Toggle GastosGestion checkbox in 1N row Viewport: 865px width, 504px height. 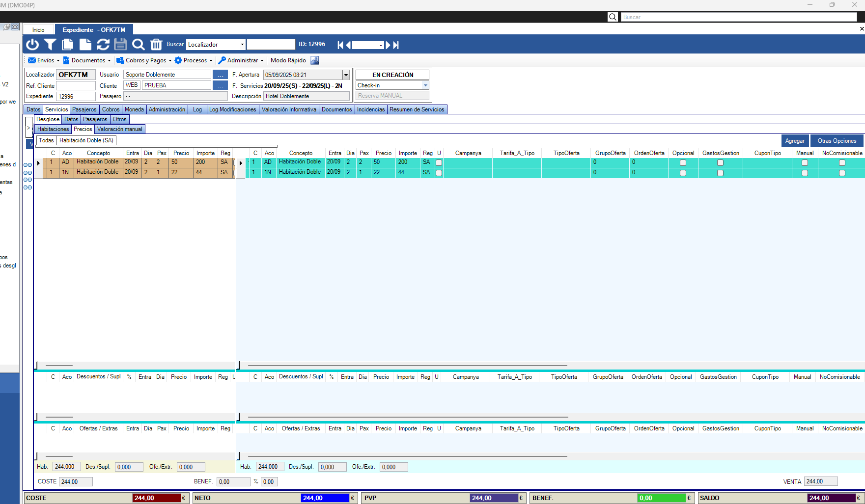click(720, 173)
